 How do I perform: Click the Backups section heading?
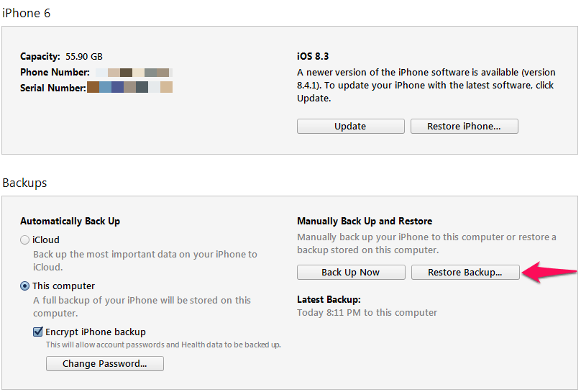coord(24,183)
